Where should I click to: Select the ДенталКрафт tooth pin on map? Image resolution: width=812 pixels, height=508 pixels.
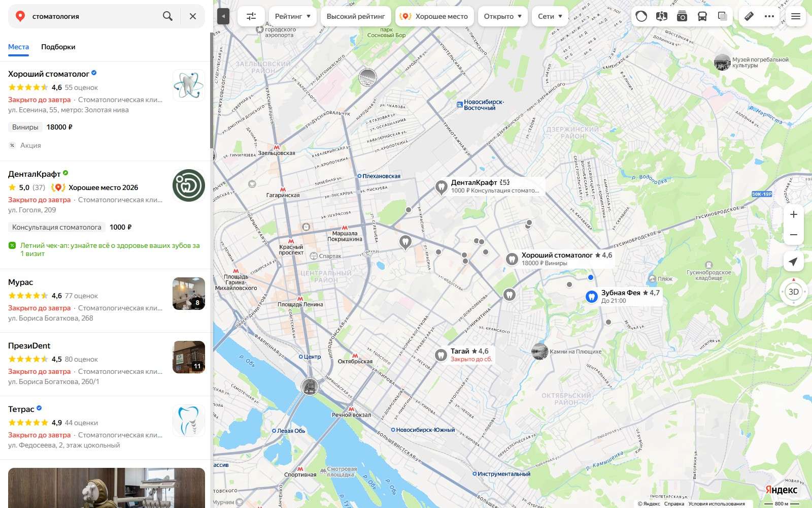point(441,187)
